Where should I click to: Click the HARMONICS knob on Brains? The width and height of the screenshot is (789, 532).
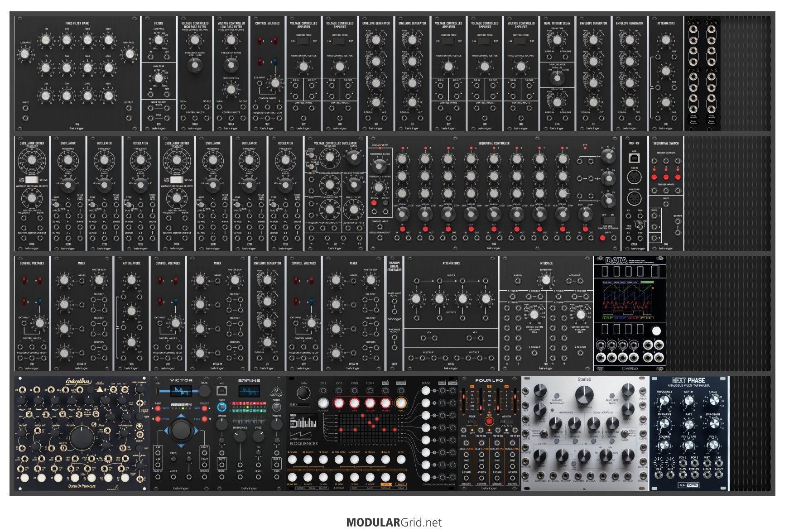click(240, 436)
